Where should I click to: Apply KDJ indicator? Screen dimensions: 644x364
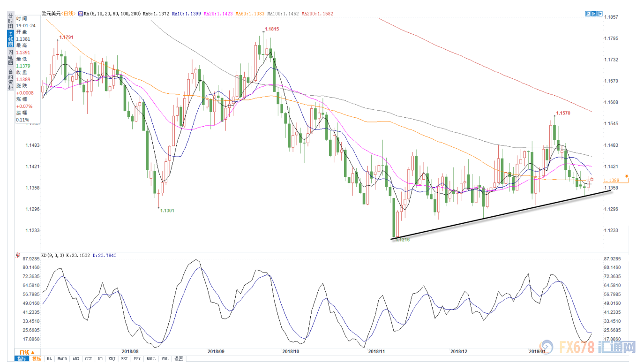tap(112, 359)
